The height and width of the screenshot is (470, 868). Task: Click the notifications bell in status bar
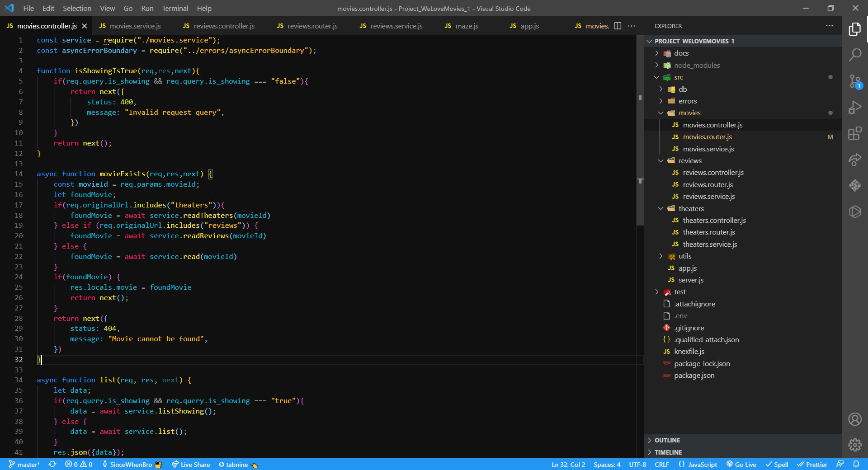pos(856,464)
